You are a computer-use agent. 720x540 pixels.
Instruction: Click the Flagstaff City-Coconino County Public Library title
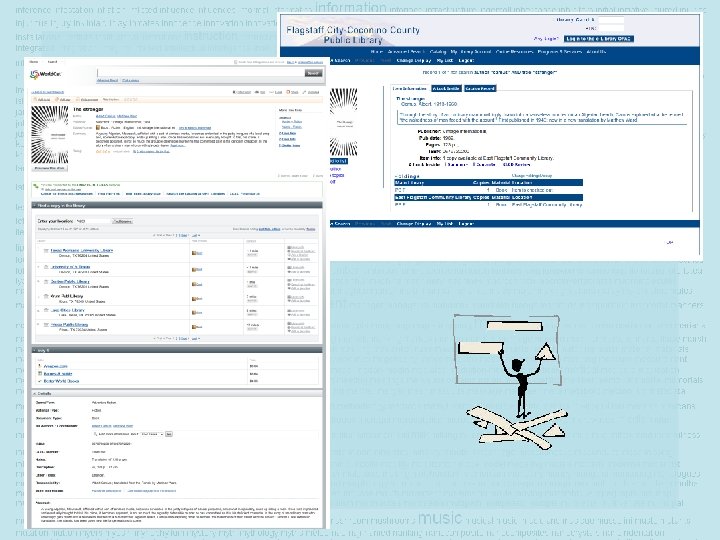click(353, 35)
